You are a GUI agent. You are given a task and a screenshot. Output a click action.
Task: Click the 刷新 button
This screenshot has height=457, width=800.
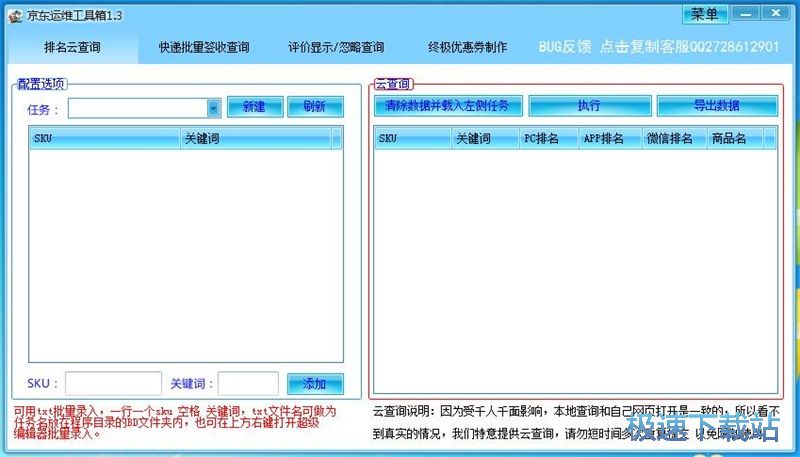(315, 107)
